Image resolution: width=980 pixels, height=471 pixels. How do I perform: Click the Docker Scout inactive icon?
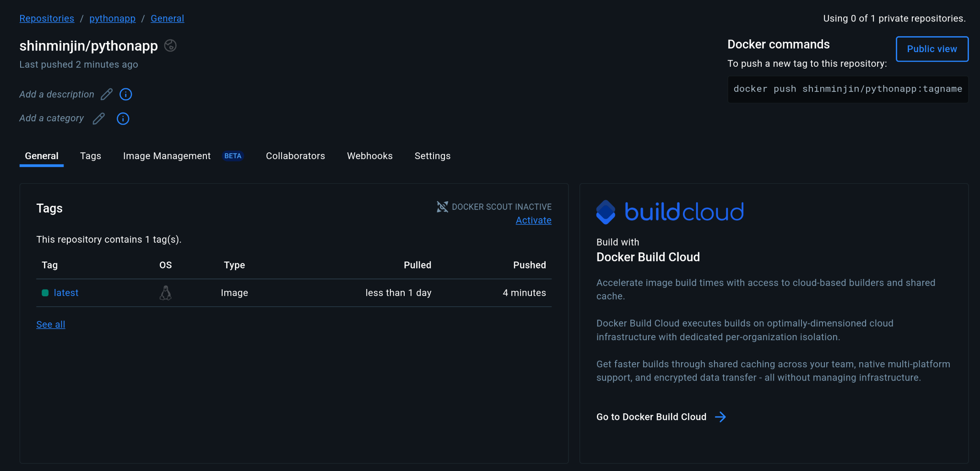pyautogui.click(x=442, y=207)
